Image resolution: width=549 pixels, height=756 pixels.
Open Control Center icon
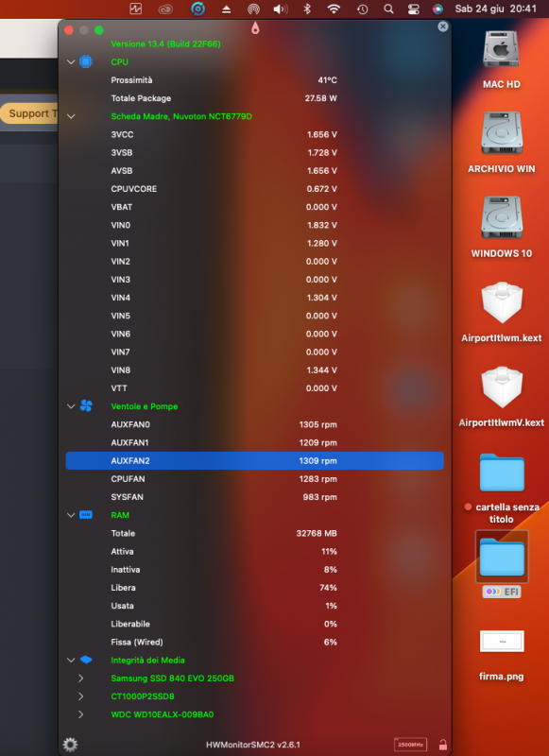coord(414,9)
